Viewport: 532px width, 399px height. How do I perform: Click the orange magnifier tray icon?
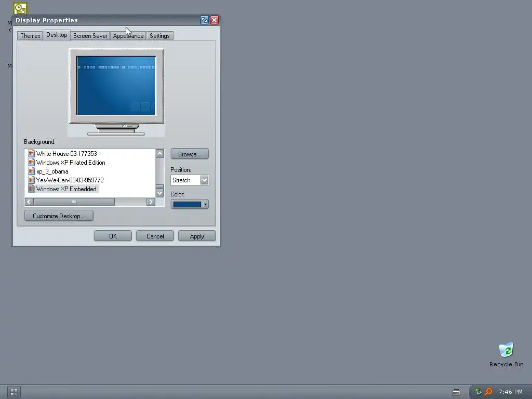click(488, 392)
